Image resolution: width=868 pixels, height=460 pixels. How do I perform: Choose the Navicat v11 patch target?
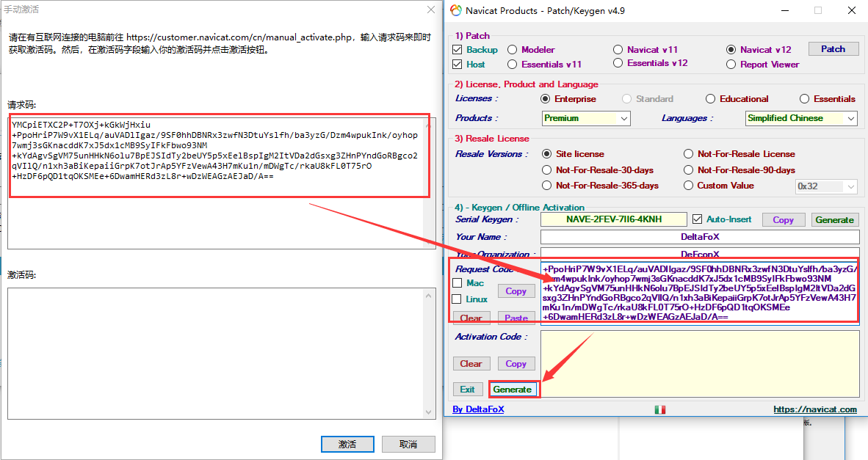point(618,50)
